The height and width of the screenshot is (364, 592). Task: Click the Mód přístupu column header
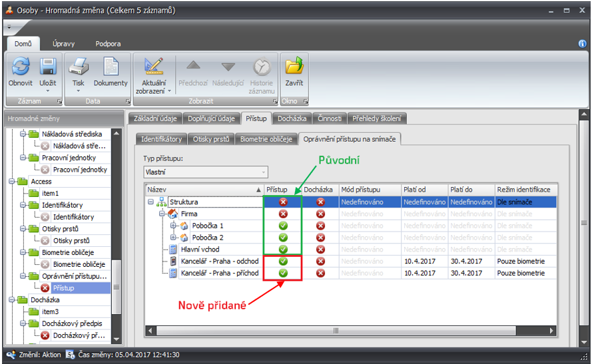370,190
